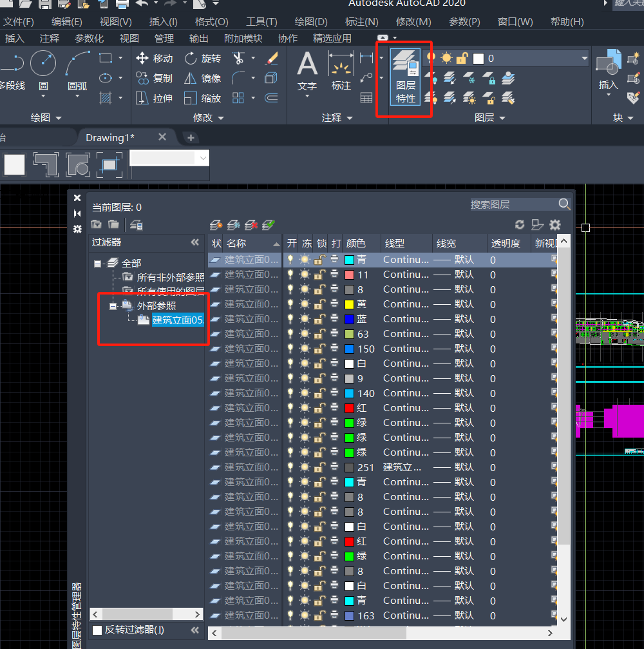644x649 pixels.
Task: Select the 所有非外部参照 filter
Action: (170, 278)
